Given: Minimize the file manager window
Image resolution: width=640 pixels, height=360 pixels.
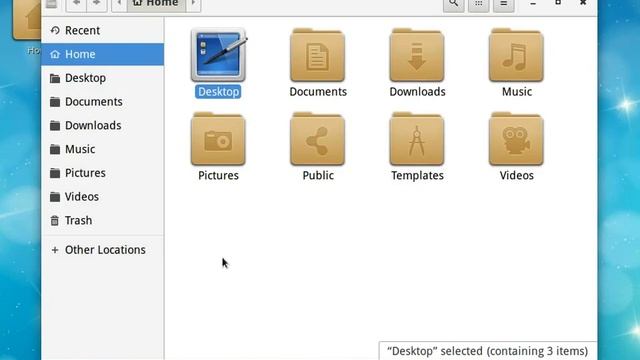Looking at the screenshot, I should point(533,3).
